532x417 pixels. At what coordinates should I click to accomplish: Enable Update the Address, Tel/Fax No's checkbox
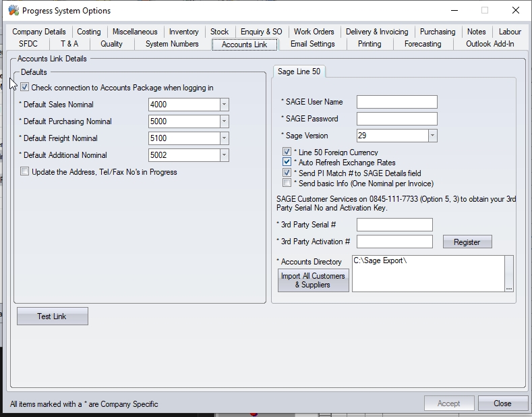click(25, 172)
